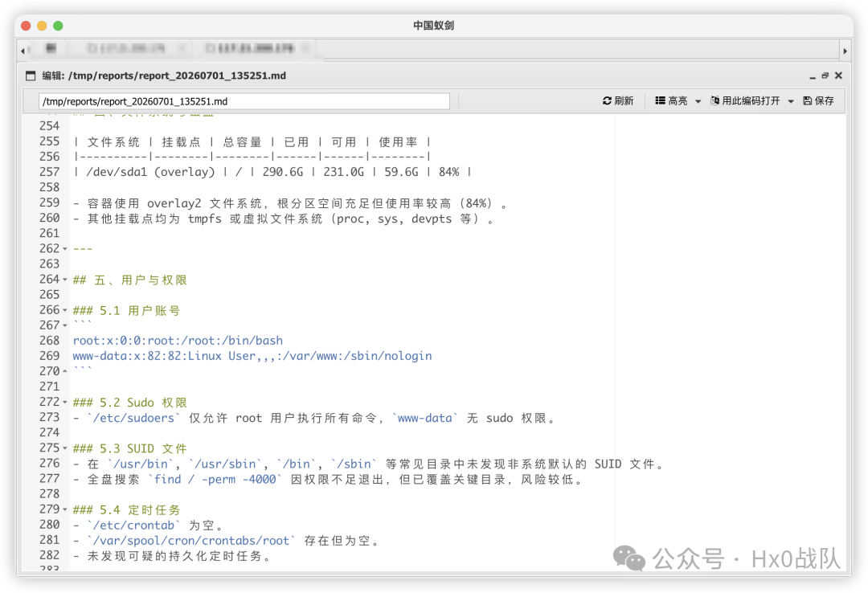Click line number 257 in the gutter
This screenshot has width=868, height=593.
point(49,172)
